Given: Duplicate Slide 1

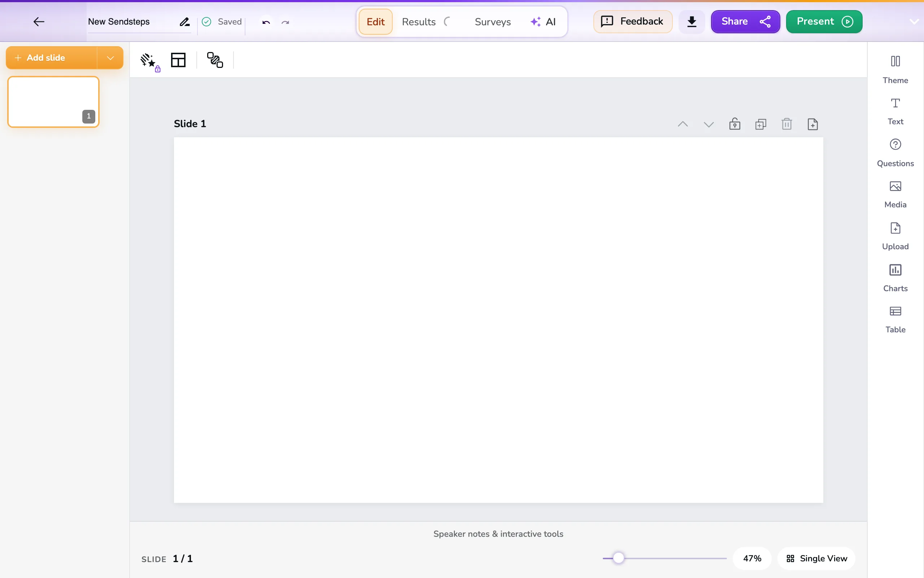Looking at the screenshot, I should (x=760, y=124).
